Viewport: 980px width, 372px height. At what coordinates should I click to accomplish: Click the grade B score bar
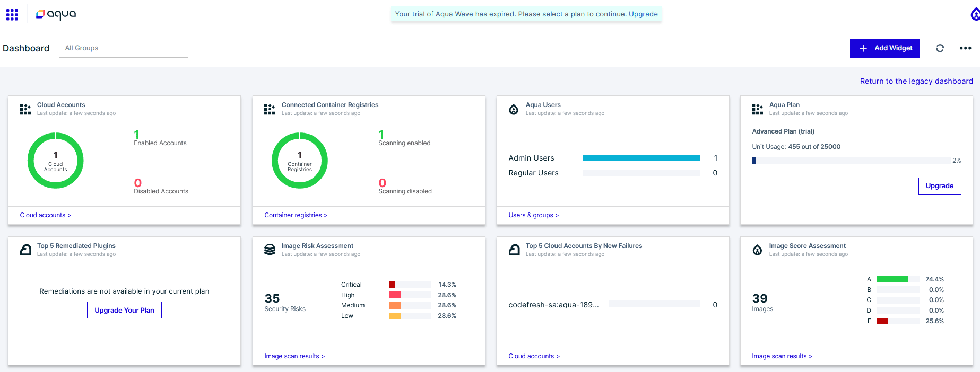tap(898, 290)
